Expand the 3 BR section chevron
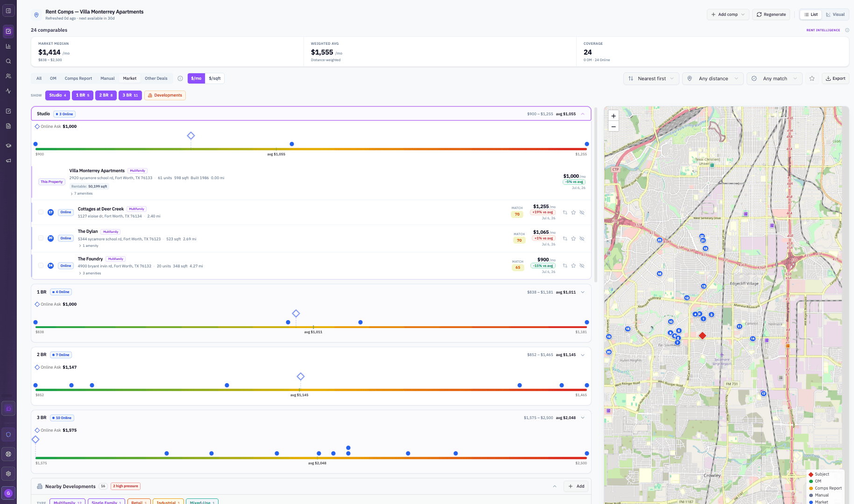This screenshot has height=504, width=854. (583, 418)
